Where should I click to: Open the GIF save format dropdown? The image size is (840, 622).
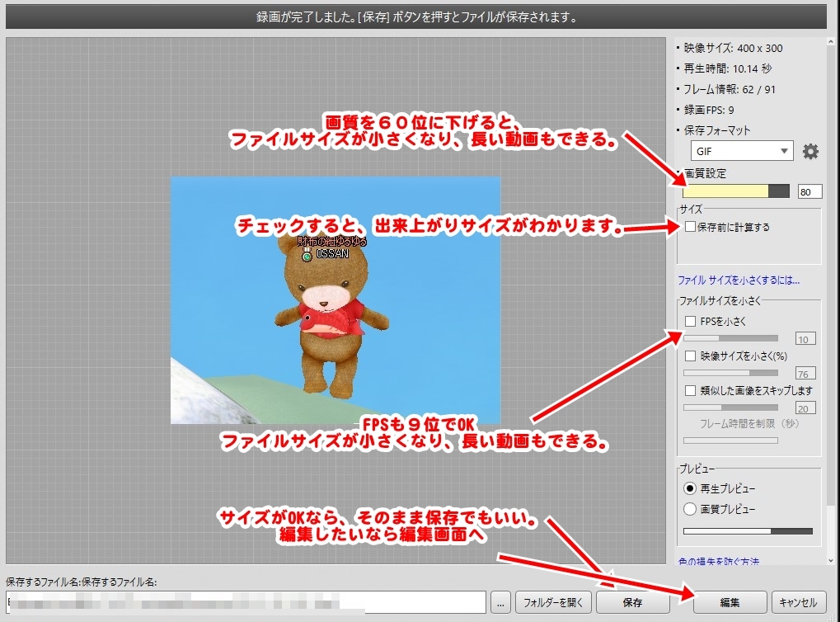tap(741, 151)
